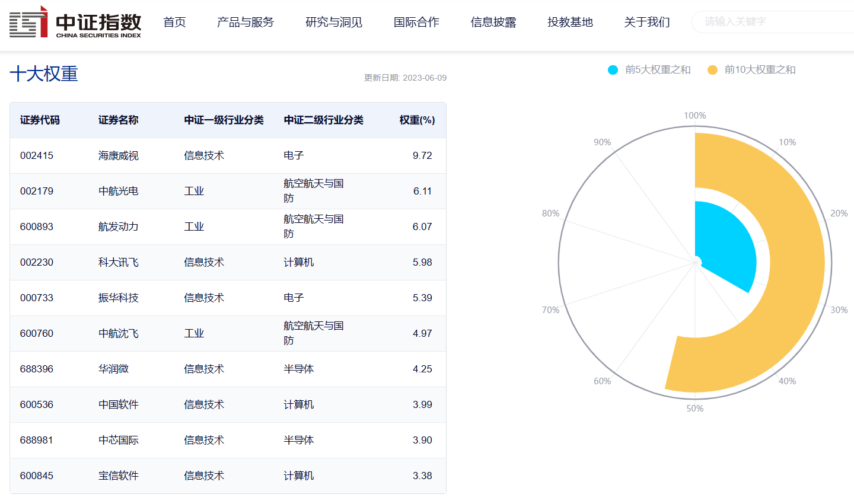
Task: Click 电子 in the 海康威视 row
Action: pos(294,155)
